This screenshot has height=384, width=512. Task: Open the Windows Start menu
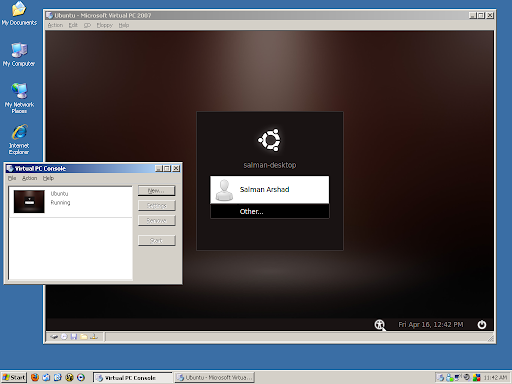point(14,377)
